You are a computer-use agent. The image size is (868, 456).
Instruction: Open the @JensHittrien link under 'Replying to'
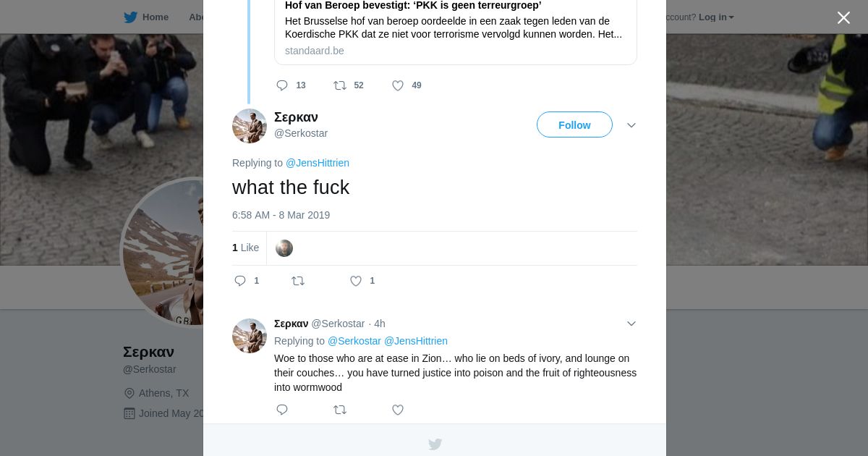(318, 163)
